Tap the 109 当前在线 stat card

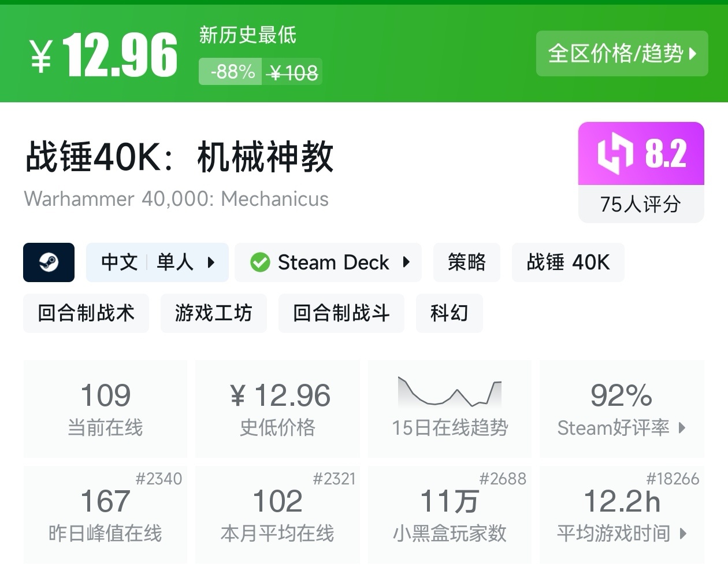105,409
